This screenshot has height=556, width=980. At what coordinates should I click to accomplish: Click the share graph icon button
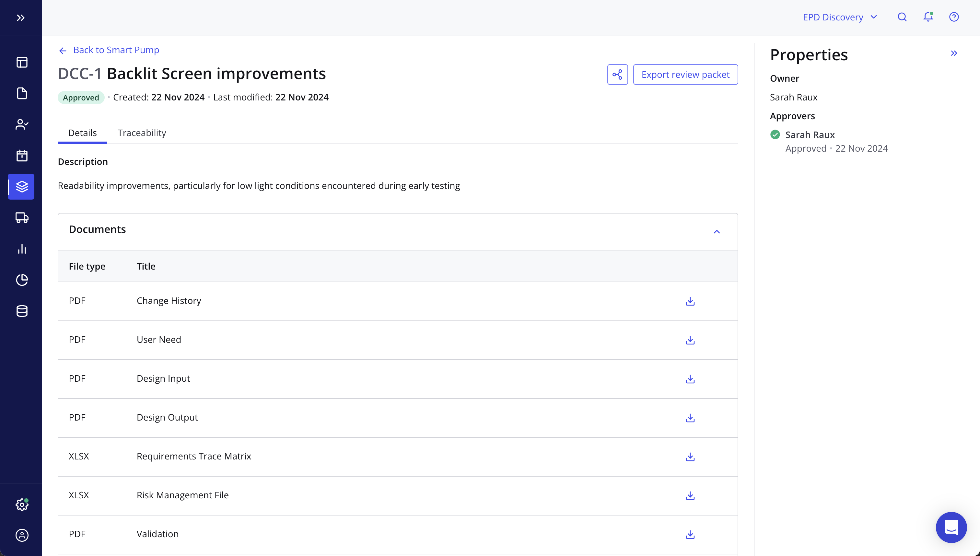click(x=617, y=75)
